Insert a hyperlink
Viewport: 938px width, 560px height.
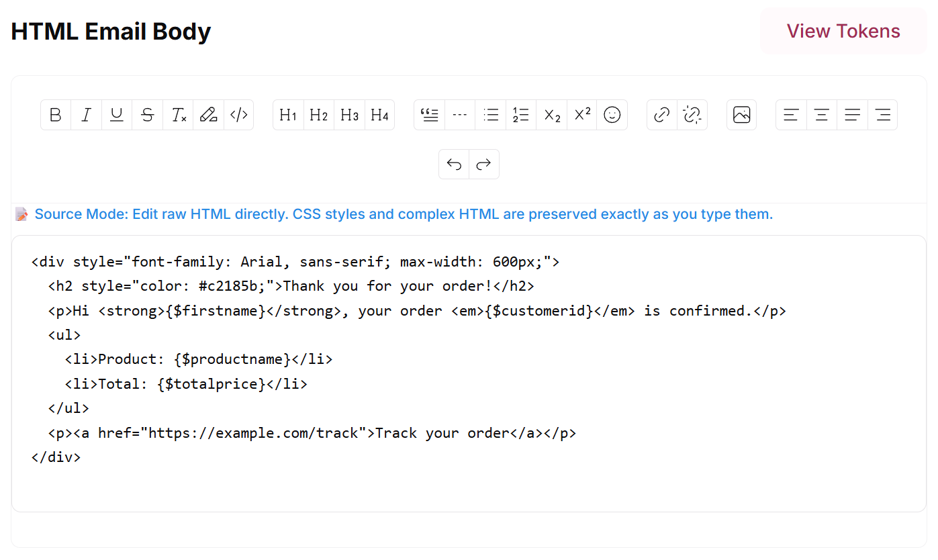[x=662, y=115]
